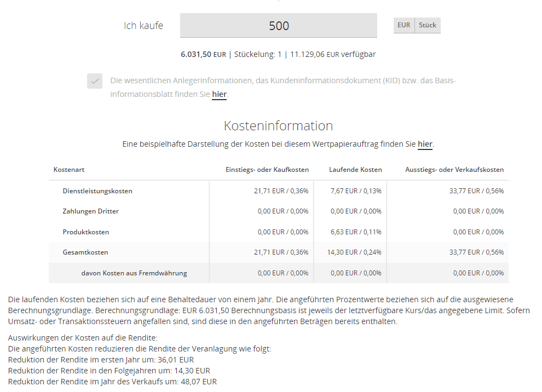The width and height of the screenshot is (542, 392).
Task: Select the Stück unit toggle
Action: click(427, 25)
